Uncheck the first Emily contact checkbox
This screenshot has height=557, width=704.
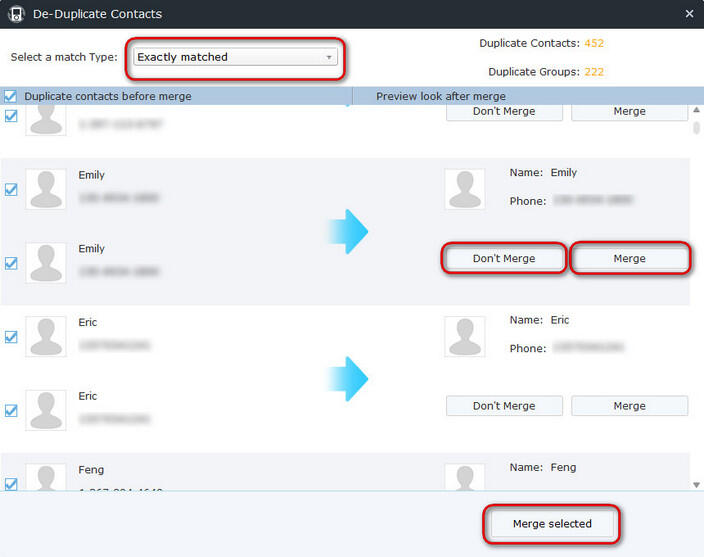pyautogui.click(x=11, y=189)
